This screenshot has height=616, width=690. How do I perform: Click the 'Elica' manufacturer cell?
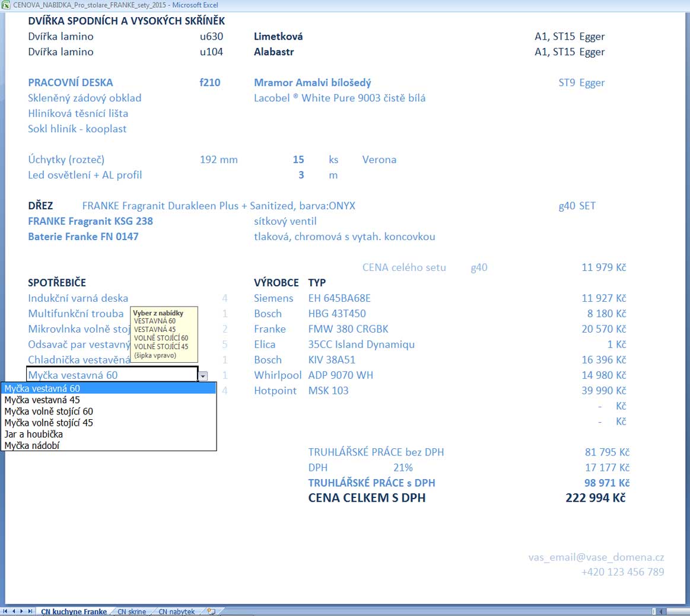[x=265, y=344]
